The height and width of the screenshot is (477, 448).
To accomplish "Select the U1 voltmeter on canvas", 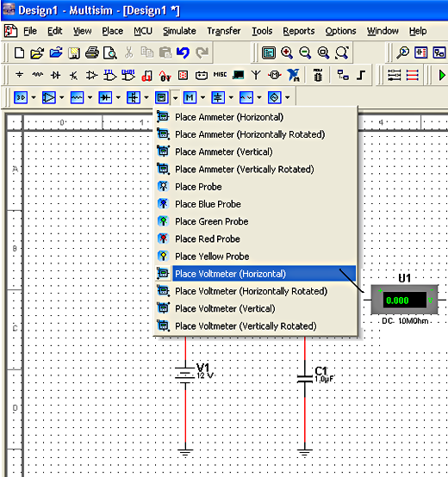I will (404, 300).
